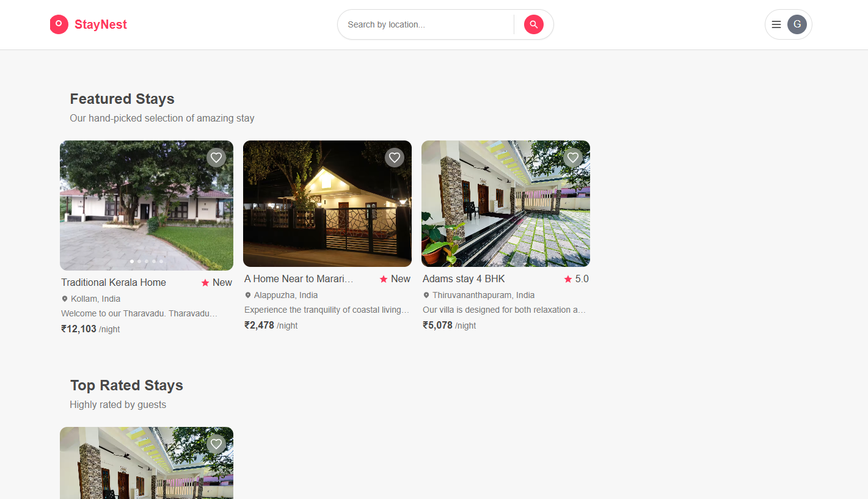Focus the Search by location field
868x499 pixels.
point(426,24)
